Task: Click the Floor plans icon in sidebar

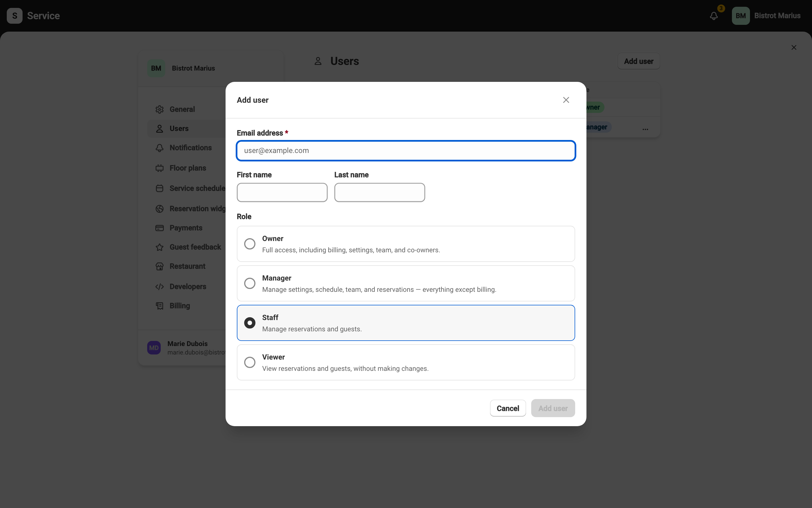Action: click(159, 168)
